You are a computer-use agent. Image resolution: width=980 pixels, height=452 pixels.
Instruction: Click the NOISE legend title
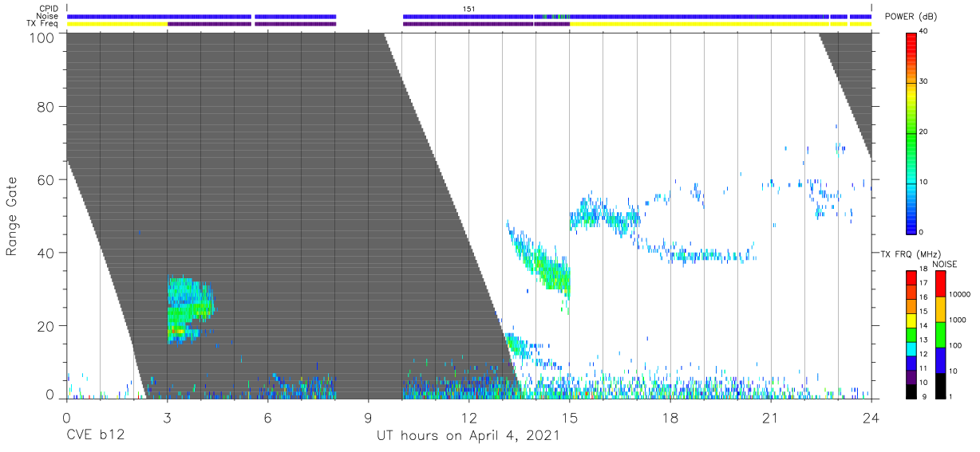(x=944, y=264)
